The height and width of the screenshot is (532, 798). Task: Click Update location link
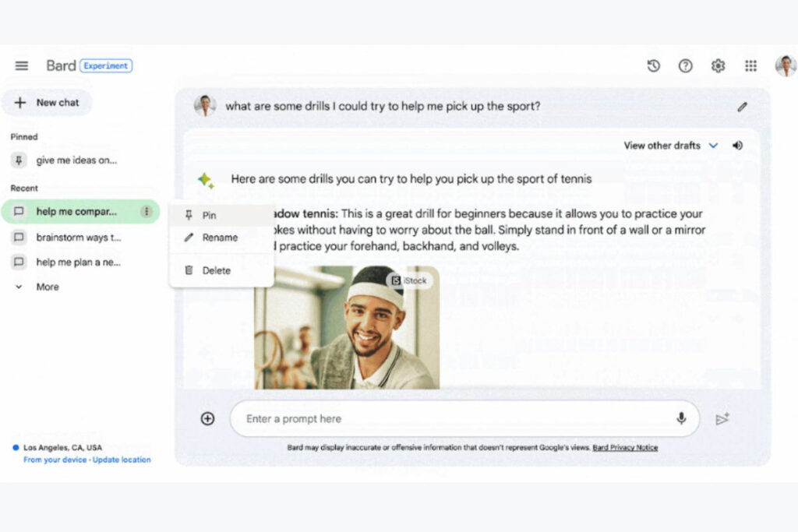click(x=122, y=460)
